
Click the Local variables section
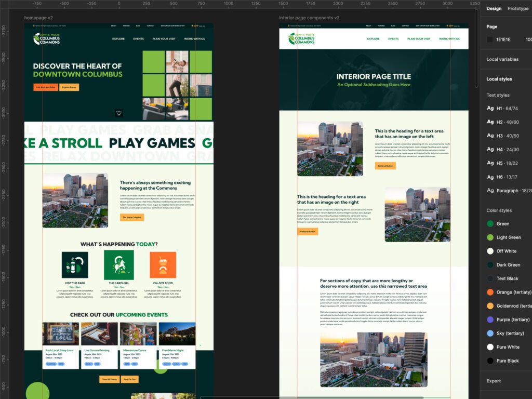coord(502,59)
